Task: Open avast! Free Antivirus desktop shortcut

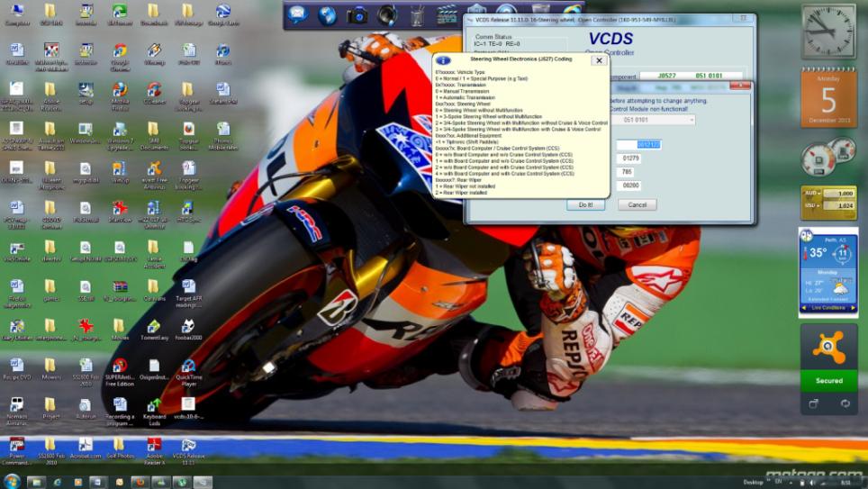Action: click(x=154, y=176)
